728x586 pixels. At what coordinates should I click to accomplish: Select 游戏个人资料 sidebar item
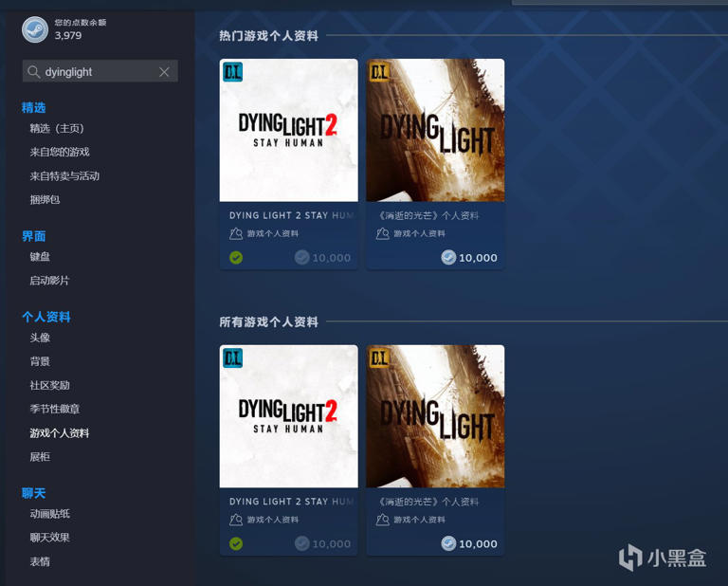[x=60, y=432]
